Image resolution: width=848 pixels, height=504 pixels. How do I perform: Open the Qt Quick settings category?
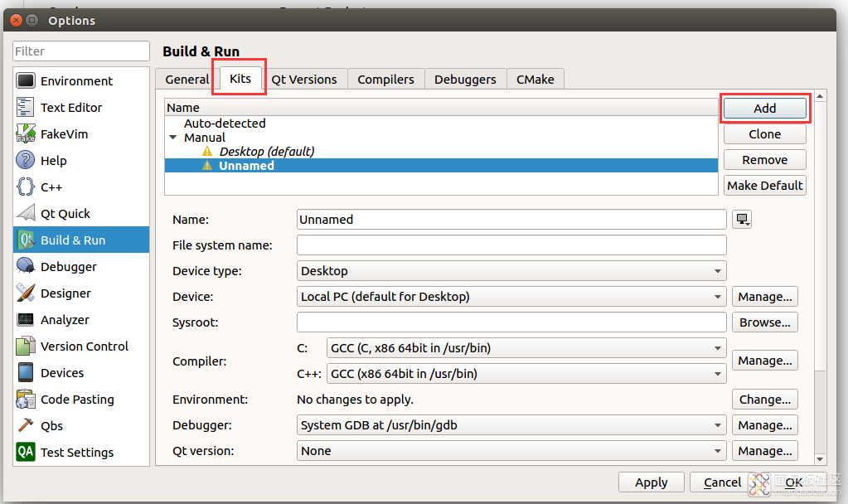coord(81,214)
